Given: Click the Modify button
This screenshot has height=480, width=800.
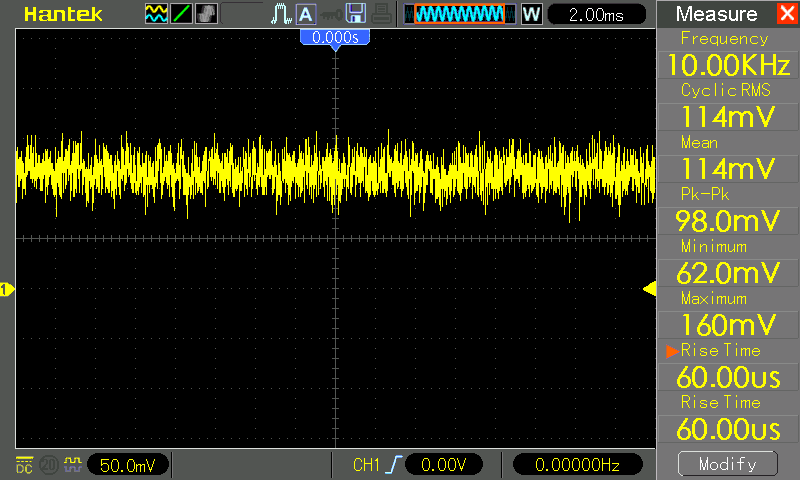Looking at the screenshot, I should (x=728, y=464).
